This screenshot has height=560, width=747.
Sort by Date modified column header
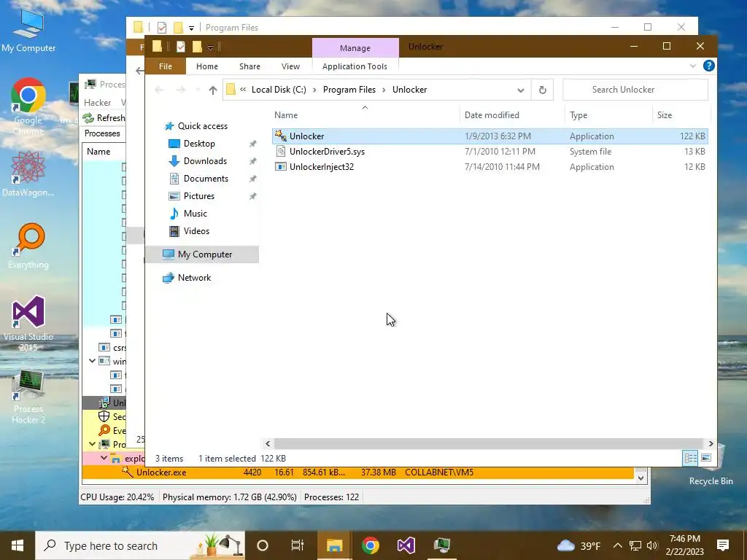pyautogui.click(x=512, y=115)
